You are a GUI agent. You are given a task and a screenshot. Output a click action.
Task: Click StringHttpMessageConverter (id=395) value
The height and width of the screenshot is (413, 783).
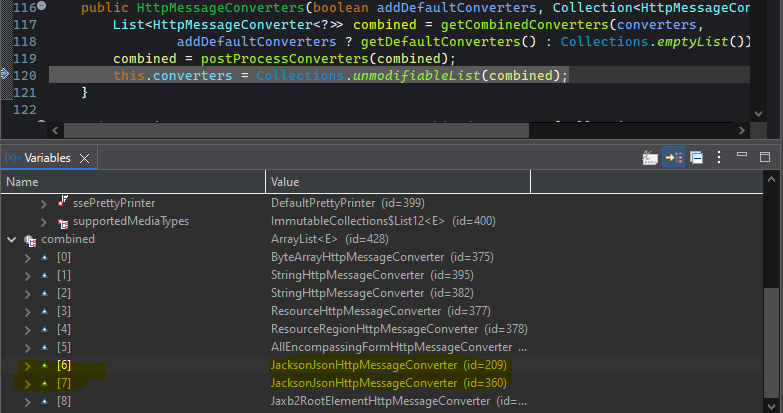[x=372, y=275]
